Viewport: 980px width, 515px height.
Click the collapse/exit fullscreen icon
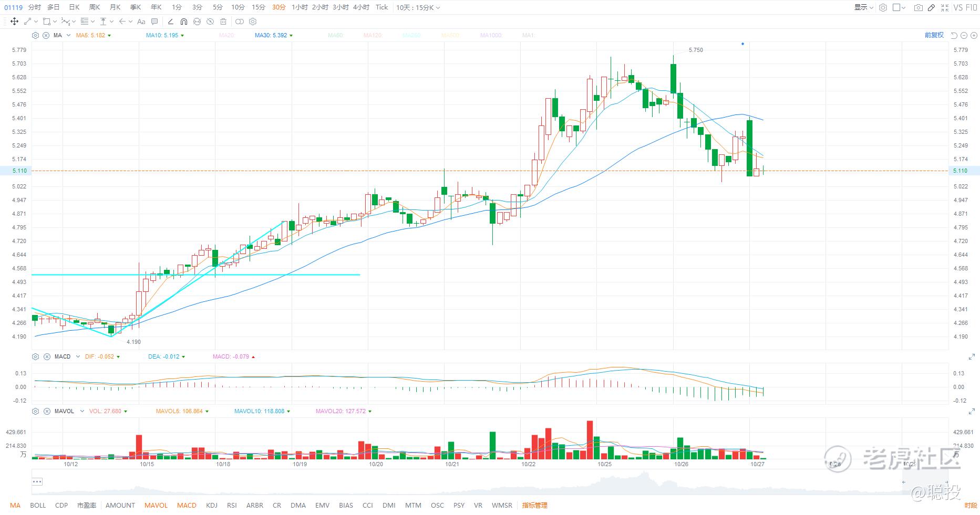tap(945, 7)
